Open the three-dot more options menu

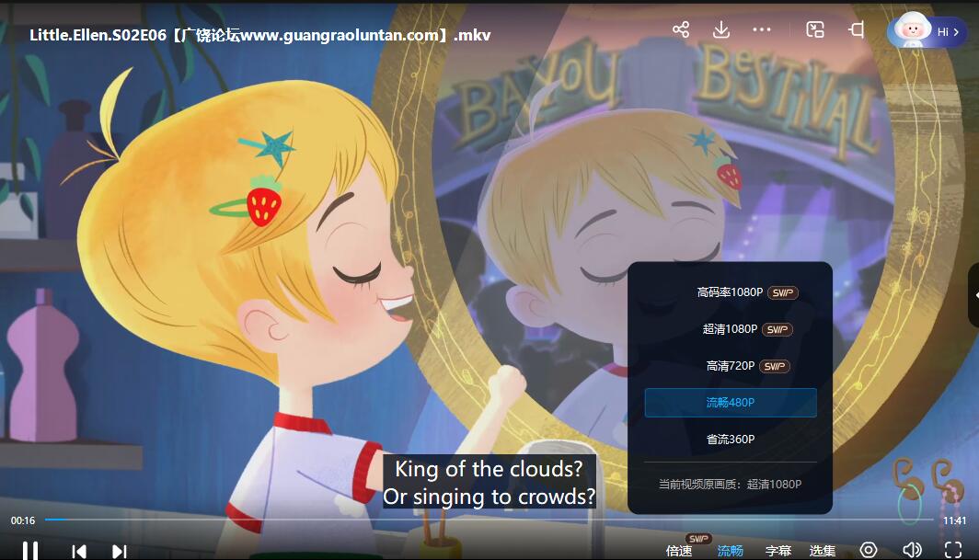click(x=762, y=29)
